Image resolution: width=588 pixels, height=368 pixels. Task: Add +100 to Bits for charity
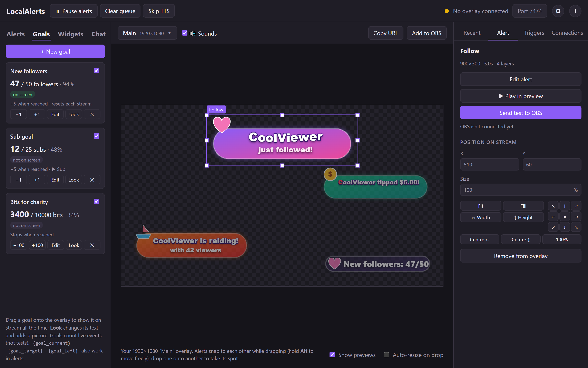[x=37, y=245]
